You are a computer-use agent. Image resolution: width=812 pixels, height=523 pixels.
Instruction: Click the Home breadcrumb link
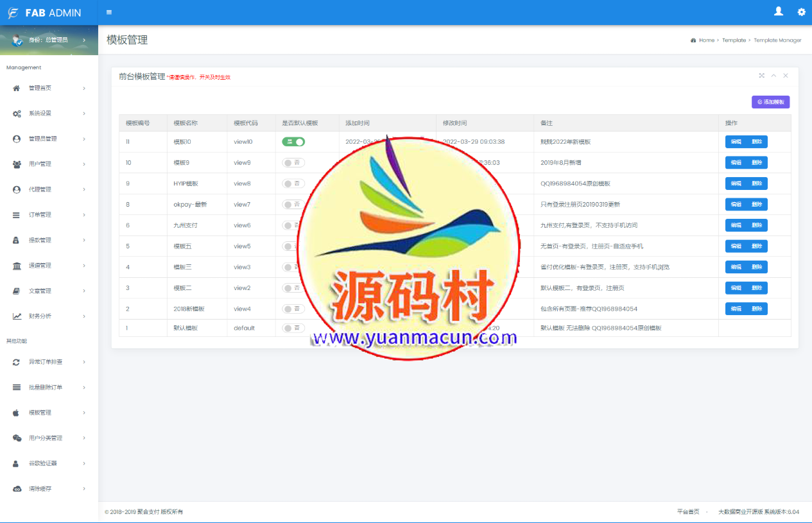tap(706, 40)
